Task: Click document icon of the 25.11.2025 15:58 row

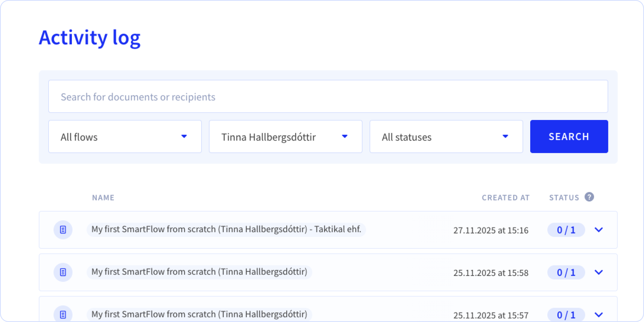Action: pos(63,272)
